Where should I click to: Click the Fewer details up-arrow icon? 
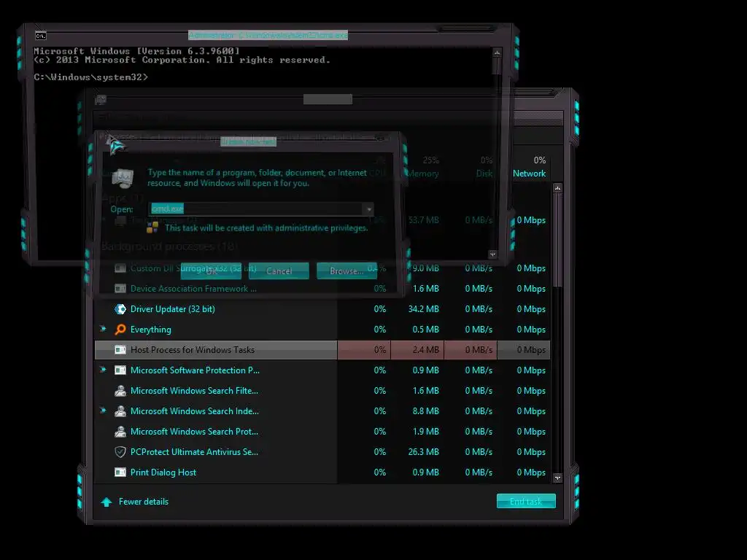point(107,502)
